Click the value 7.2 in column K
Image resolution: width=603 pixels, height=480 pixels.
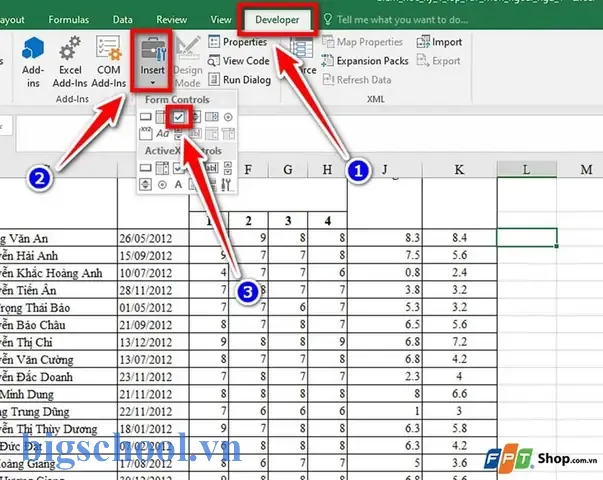[460, 342]
